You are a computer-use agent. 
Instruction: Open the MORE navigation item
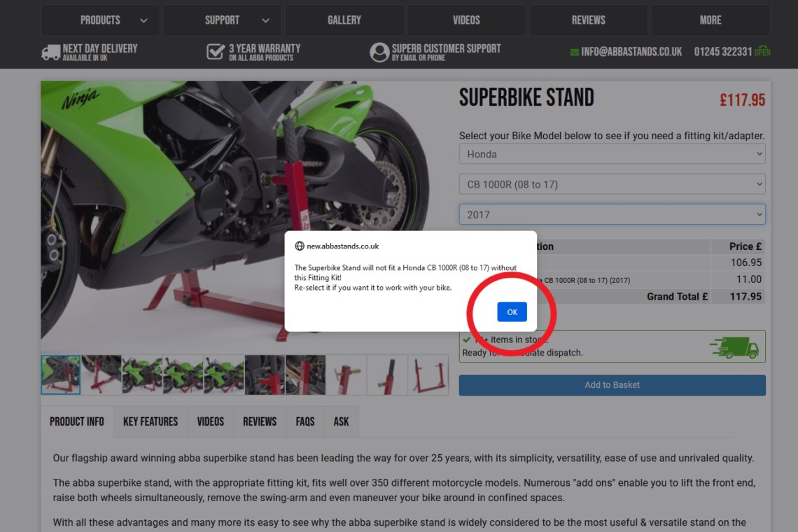pyautogui.click(x=710, y=20)
